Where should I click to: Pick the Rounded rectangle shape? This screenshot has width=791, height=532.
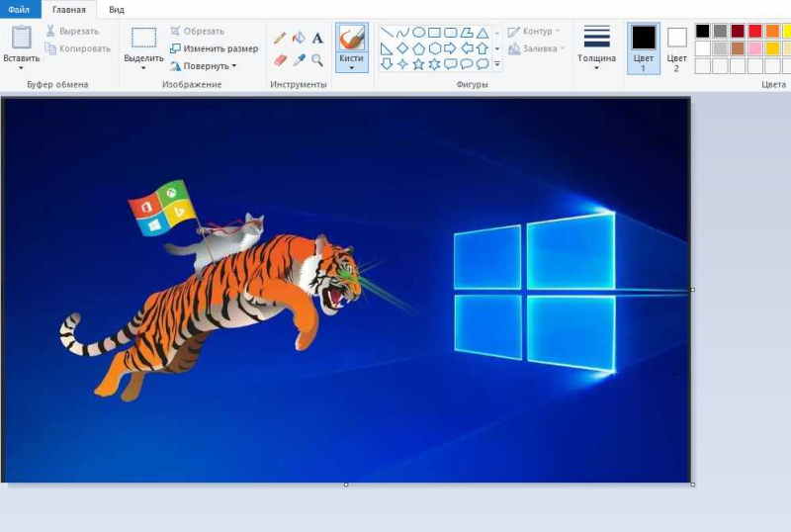click(x=451, y=33)
